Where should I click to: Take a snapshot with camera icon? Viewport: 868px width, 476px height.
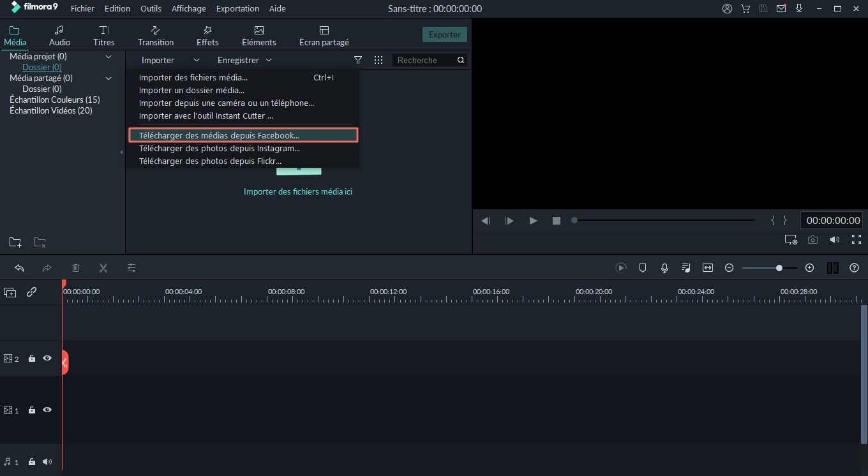pyautogui.click(x=812, y=240)
